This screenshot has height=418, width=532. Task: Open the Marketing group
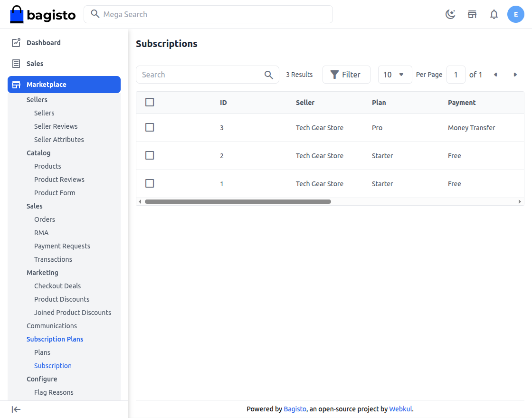[42, 273]
